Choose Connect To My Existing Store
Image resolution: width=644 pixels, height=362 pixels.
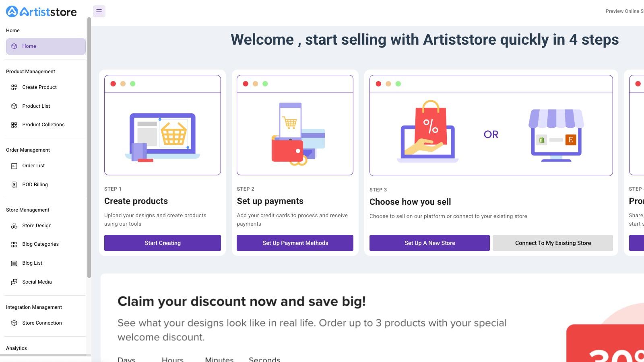click(553, 243)
